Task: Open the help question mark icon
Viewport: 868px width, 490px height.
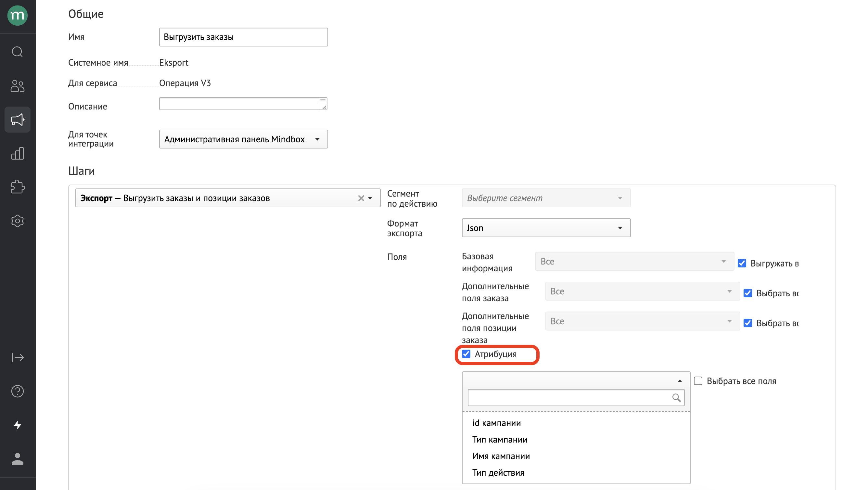Action: 18,391
